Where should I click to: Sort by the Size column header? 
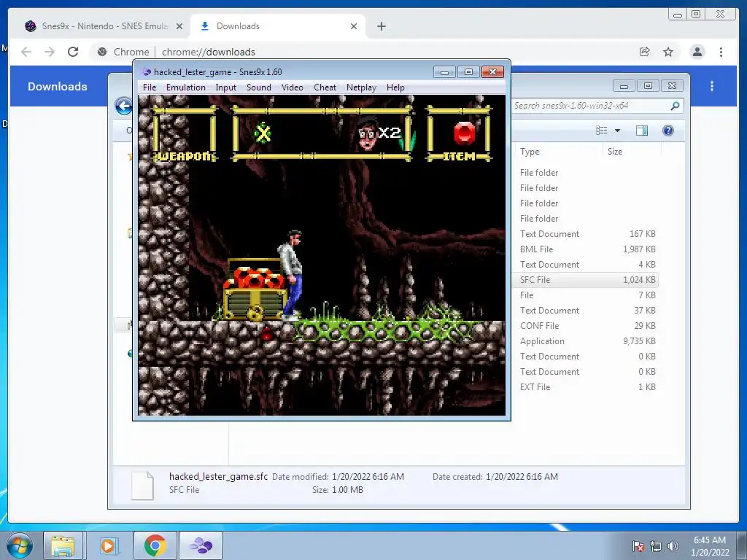(x=632, y=152)
